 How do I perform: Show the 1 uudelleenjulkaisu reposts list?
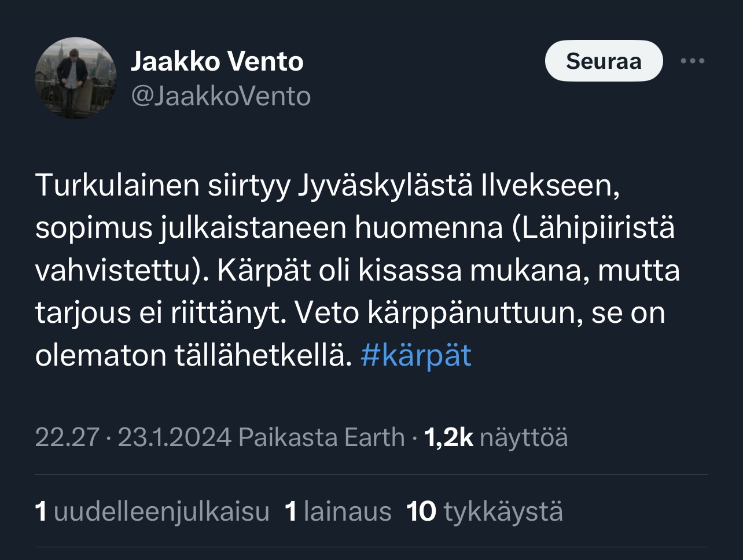point(152,512)
